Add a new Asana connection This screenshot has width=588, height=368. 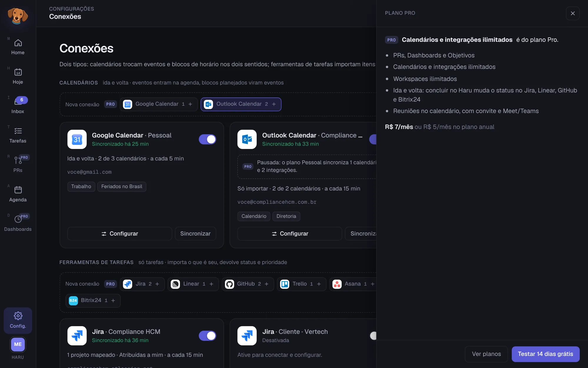tap(353, 284)
